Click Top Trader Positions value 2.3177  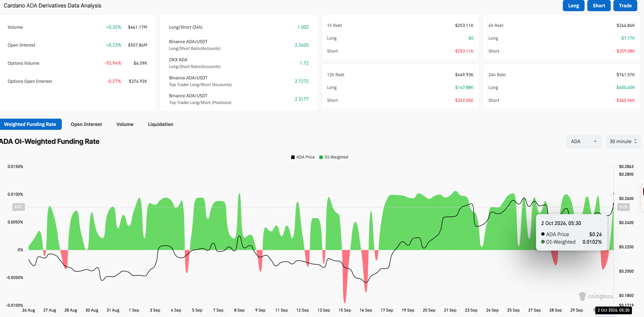[x=301, y=99]
